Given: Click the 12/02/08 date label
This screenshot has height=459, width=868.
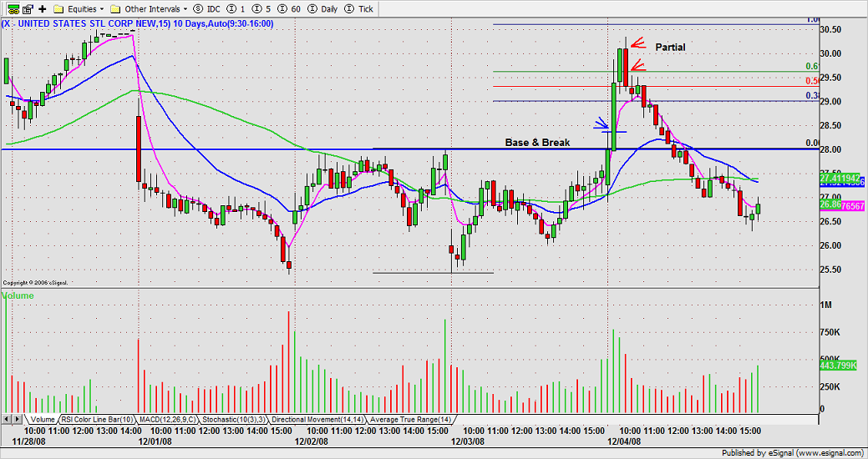Looking at the screenshot, I should (311, 441).
